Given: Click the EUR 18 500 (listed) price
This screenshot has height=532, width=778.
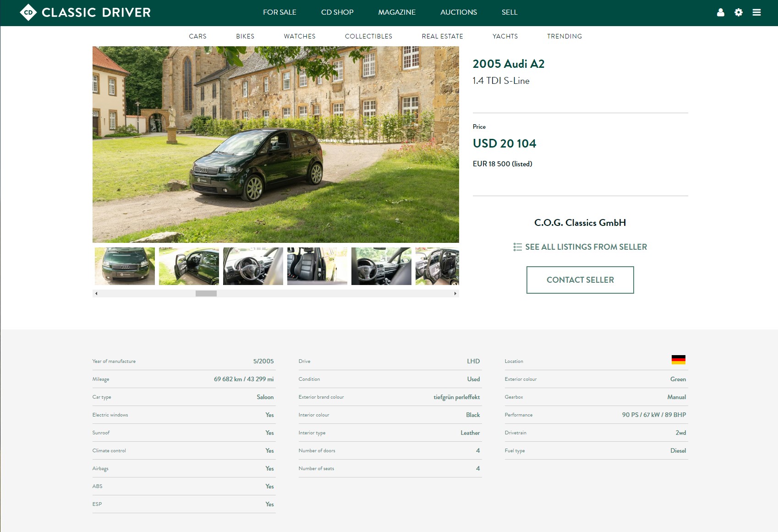Looking at the screenshot, I should point(503,164).
